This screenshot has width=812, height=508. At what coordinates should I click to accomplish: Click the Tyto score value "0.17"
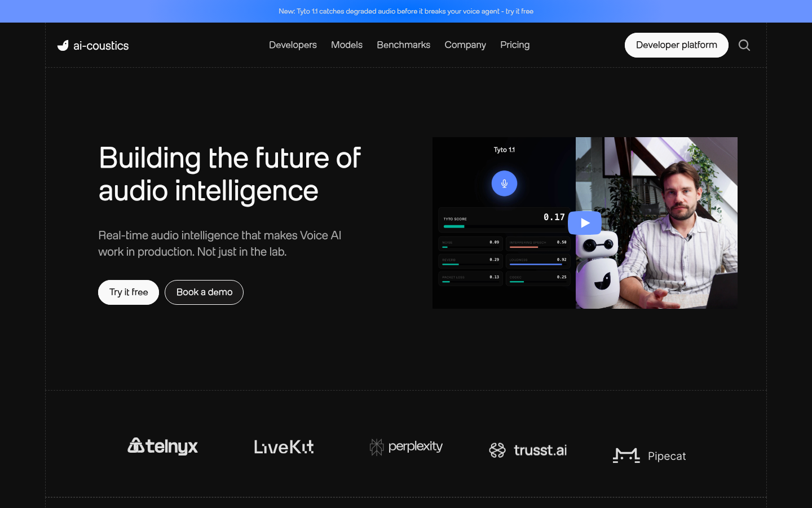pyautogui.click(x=554, y=217)
